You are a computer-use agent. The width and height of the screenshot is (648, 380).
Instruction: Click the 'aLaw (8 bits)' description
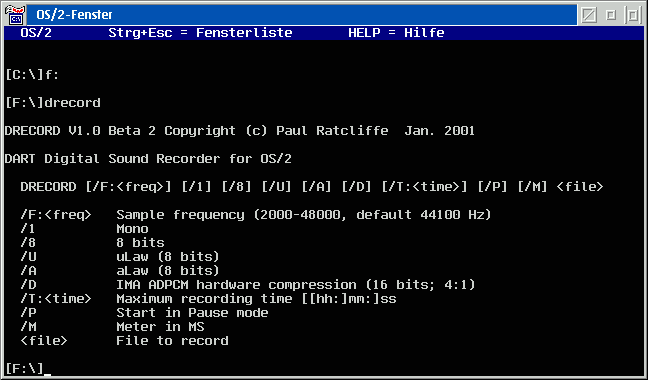[x=167, y=271]
